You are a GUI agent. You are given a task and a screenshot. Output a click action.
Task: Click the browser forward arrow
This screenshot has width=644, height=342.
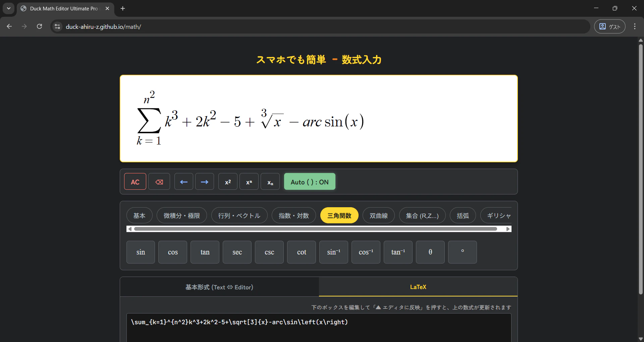coord(24,26)
